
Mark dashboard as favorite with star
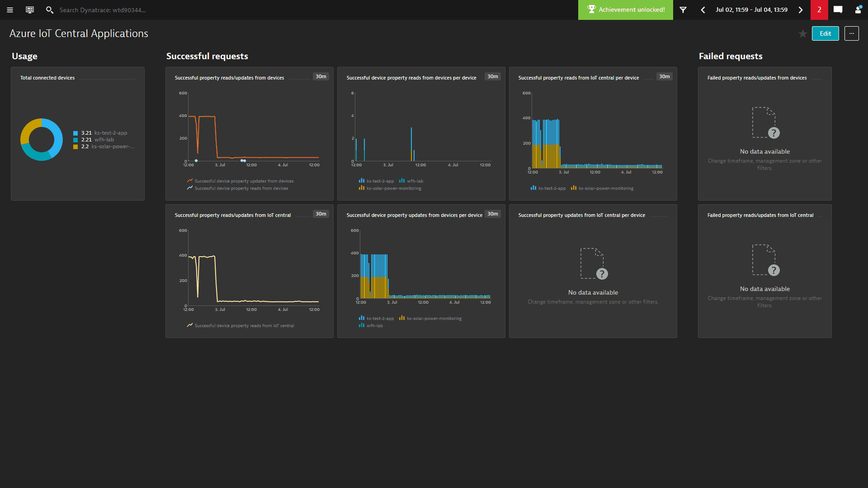[802, 34]
